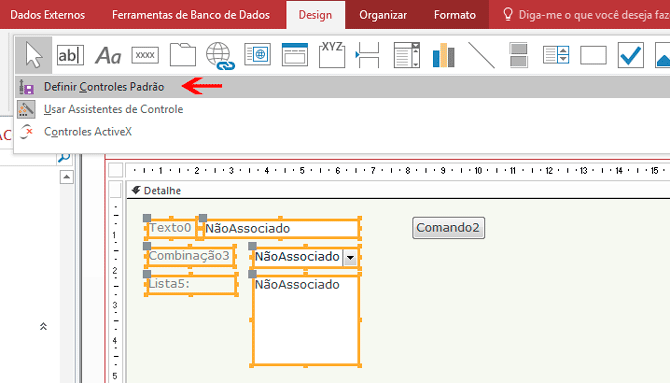
Task: Collapse navigation group with double chevron
Action: pos(43,327)
